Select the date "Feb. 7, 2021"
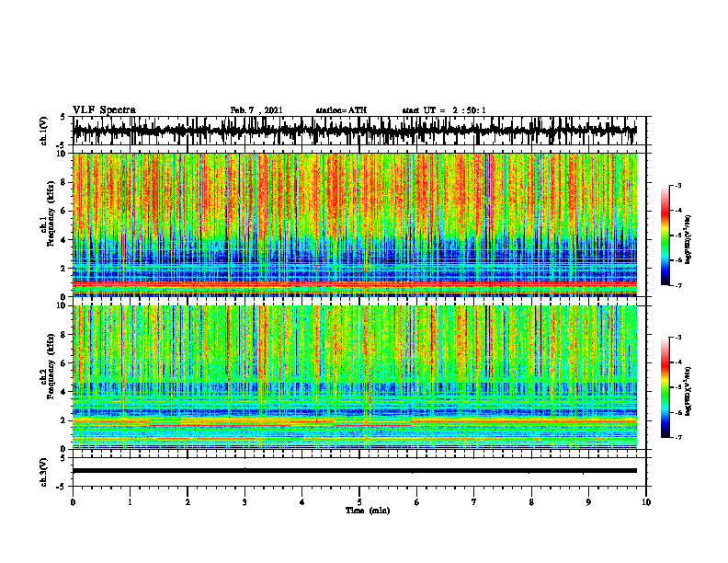The height and width of the screenshot is (563, 728). pos(256,110)
